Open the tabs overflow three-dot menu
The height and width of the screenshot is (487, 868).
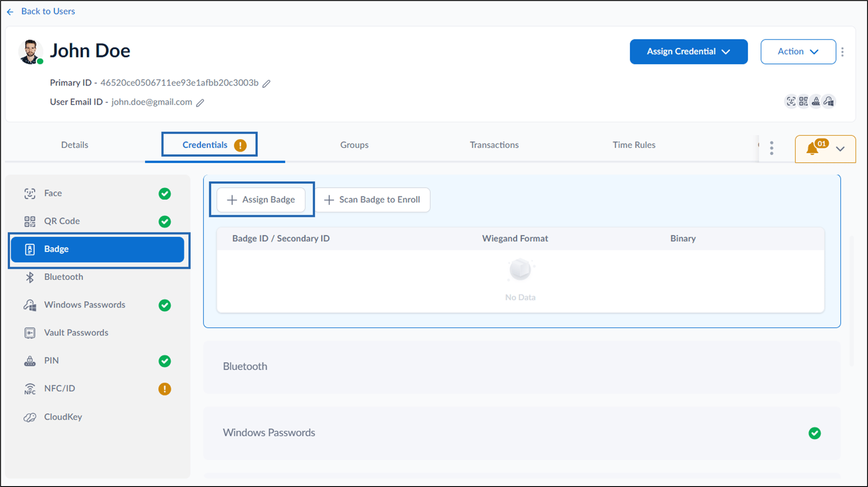pos(771,148)
